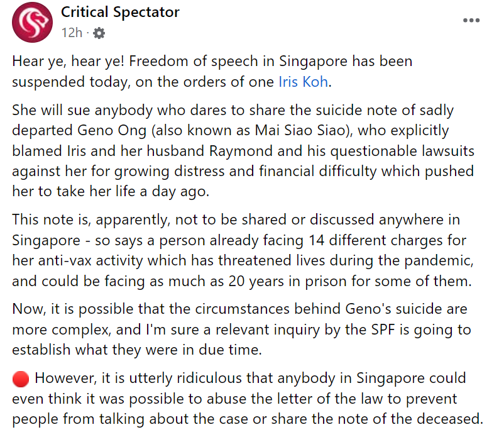504x432 pixels.
Task: Open the three-dot post options menu
Action: (471, 21)
